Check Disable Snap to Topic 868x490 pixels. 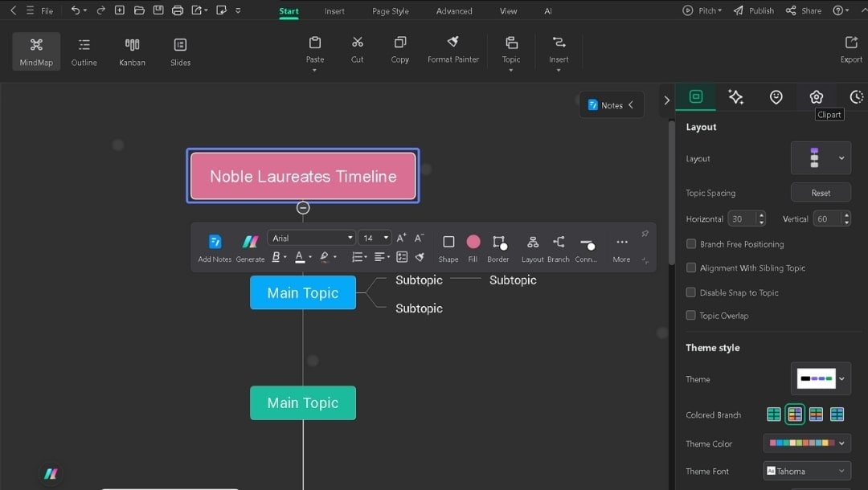[x=691, y=292]
